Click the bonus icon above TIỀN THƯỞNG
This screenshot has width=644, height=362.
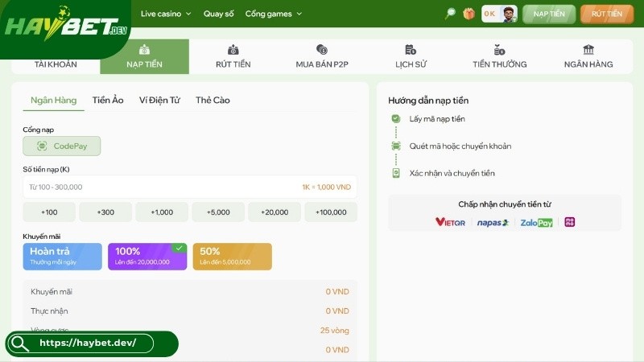coord(499,50)
